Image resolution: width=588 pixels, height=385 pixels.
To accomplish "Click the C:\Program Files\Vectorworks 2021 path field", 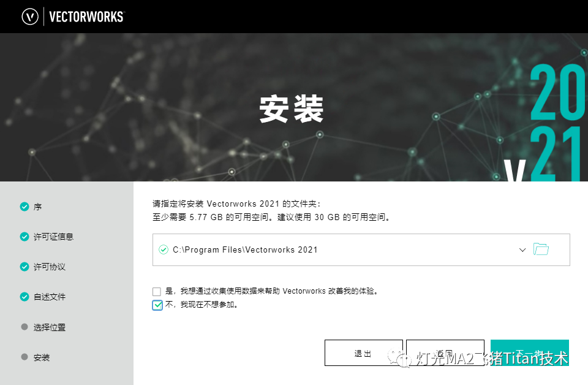I will tap(361, 250).
